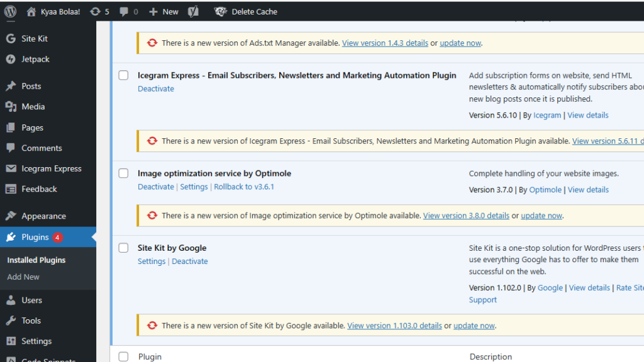Click the cheetah icon for Delete Cache

tap(221, 11)
